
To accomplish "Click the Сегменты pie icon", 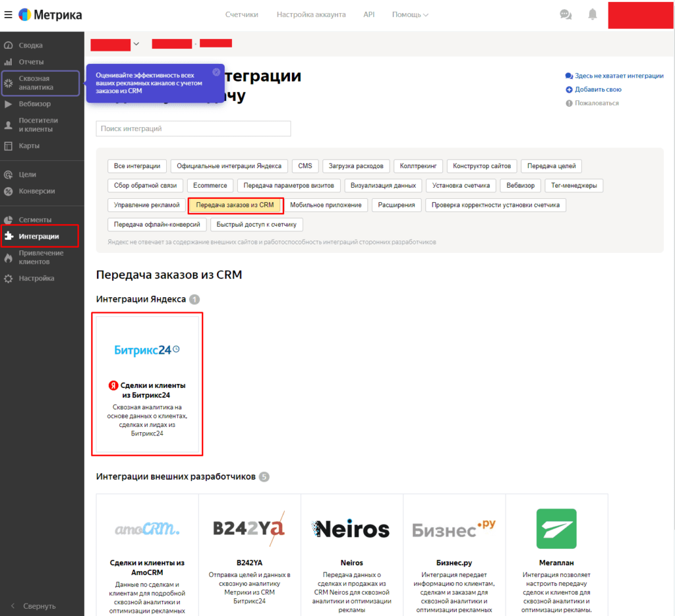I will [x=8, y=220].
